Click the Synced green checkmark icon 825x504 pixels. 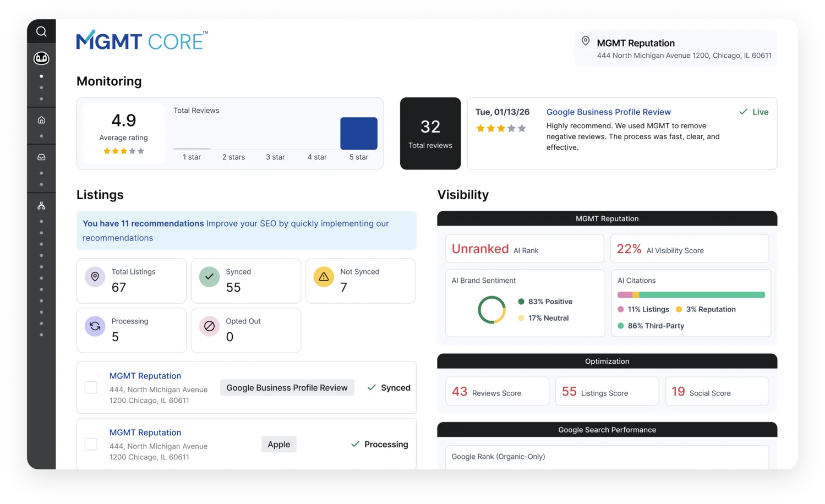tap(209, 277)
